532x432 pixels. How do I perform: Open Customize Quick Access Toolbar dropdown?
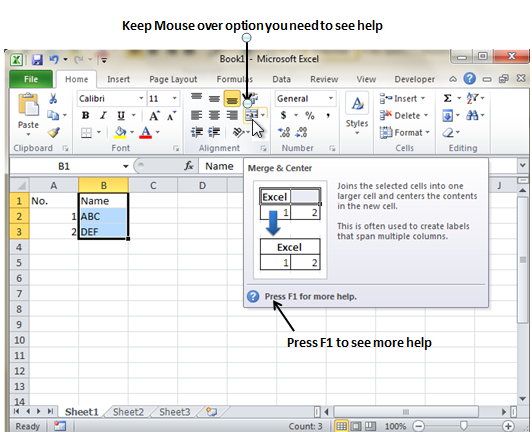click(104, 60)
